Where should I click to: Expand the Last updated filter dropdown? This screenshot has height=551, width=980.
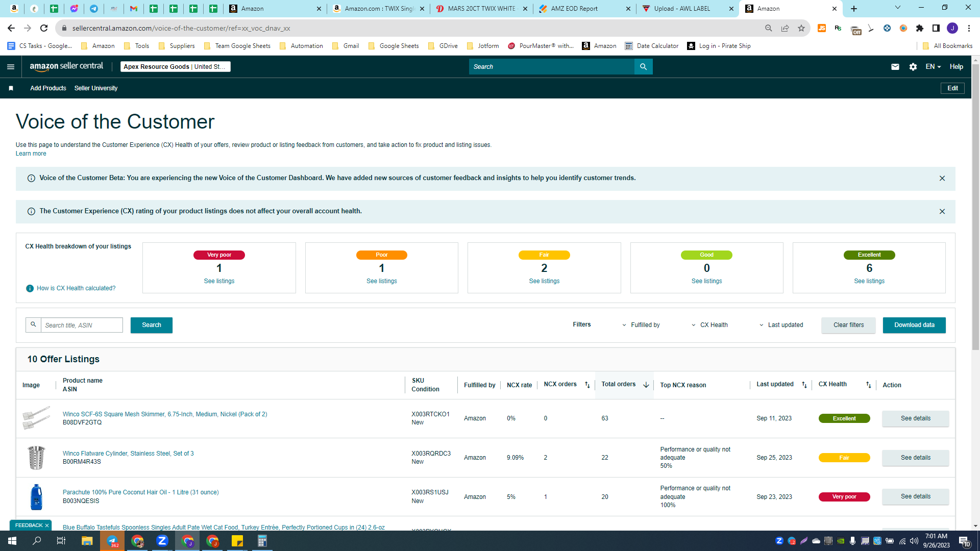pyautogui.click(x=781, y=325)
